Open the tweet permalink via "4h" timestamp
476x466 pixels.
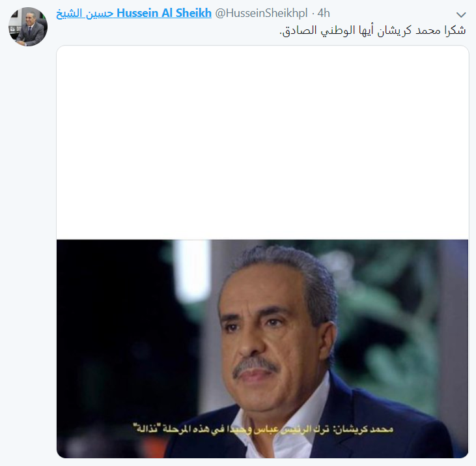pos(324,13)
